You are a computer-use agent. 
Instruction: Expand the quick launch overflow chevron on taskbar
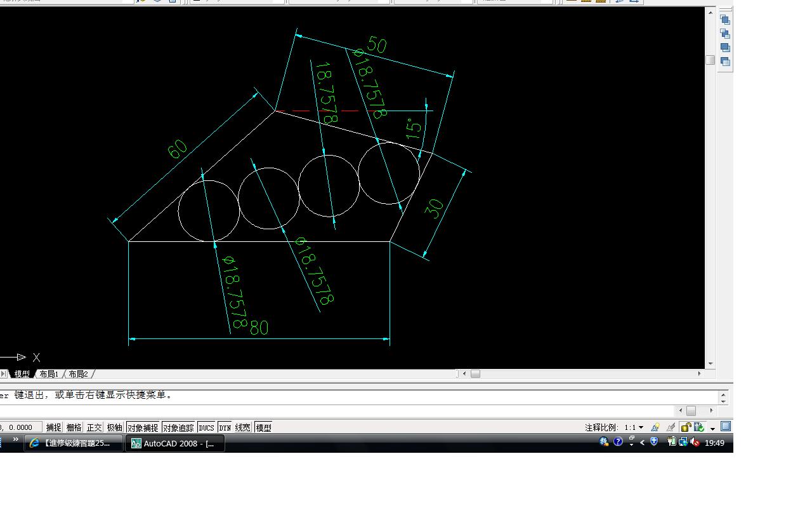(16, 440)
